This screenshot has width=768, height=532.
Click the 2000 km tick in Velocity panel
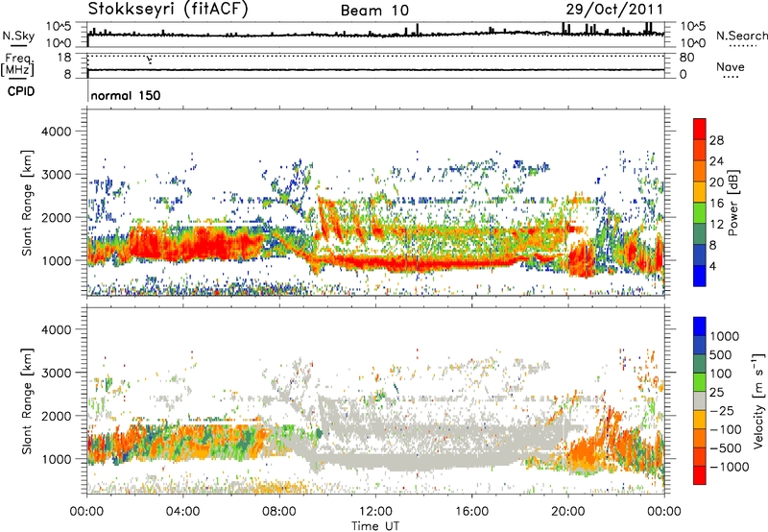(x=56, y=416)
